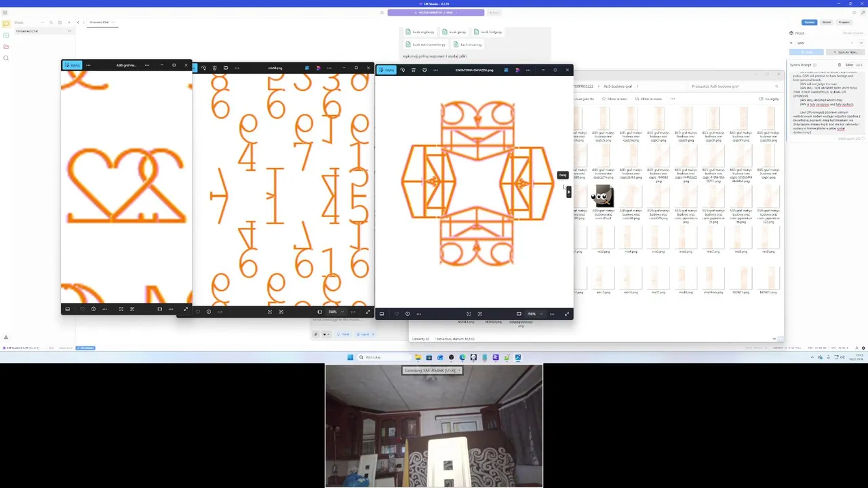Open the GIMP file thumbnail in File Explorer

[604, 197]
